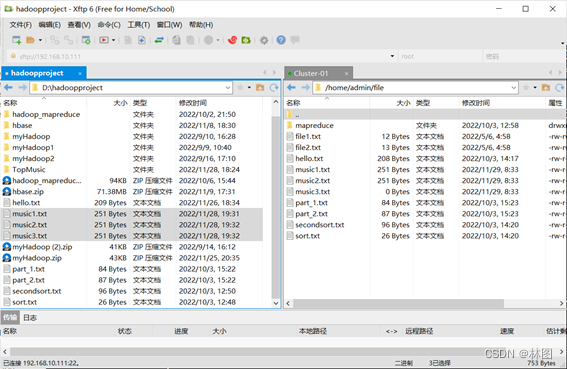567x369 pixels.
Task: Click the copy toolbar icon
Action: tap(176, 40)
